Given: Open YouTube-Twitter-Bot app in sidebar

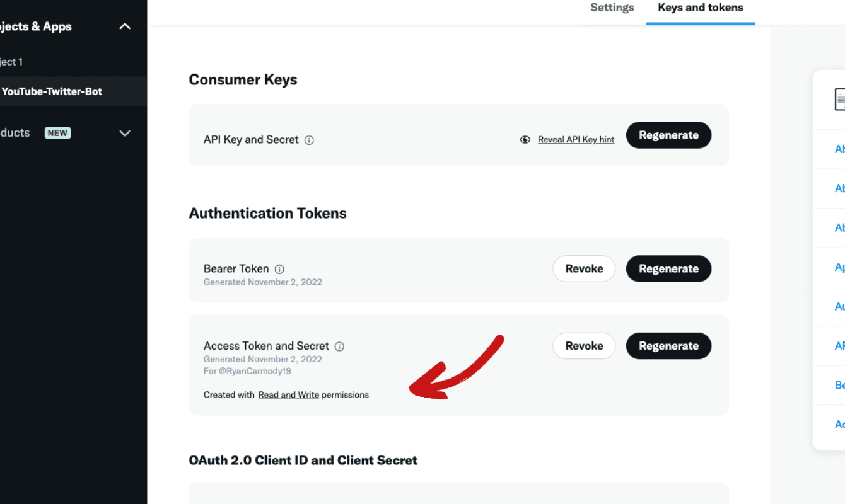Looking at the screenshot, I should point(52,91).
